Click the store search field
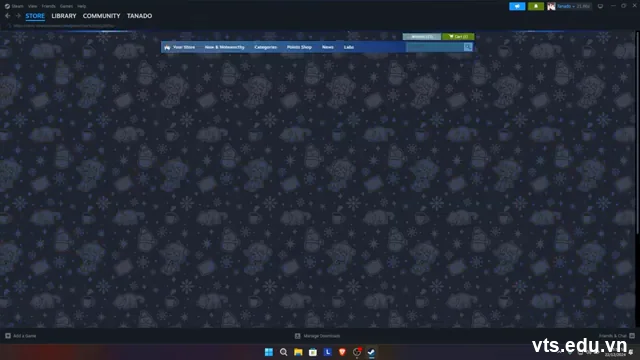 (435, 47)
